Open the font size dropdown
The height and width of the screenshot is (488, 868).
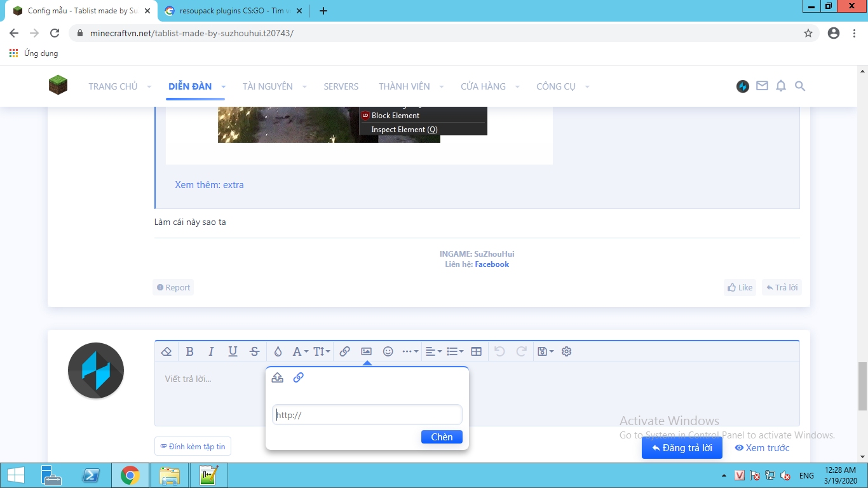tap(322, 351)
